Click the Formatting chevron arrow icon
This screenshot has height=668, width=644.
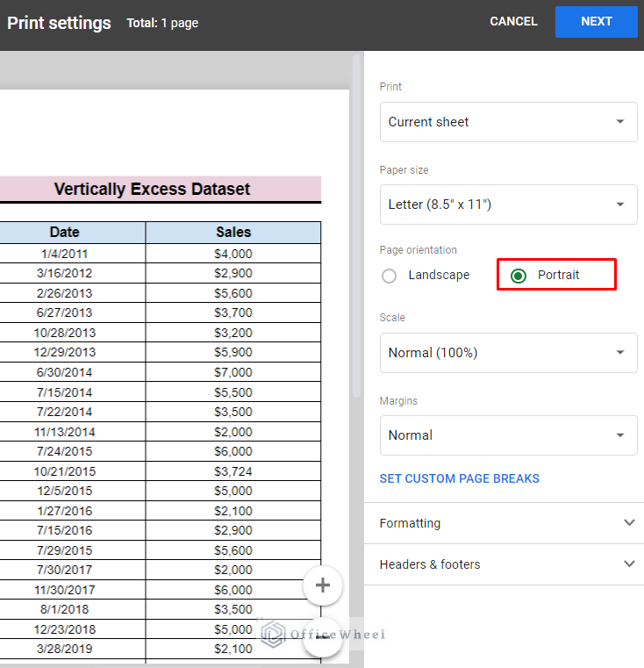(628, 523)
